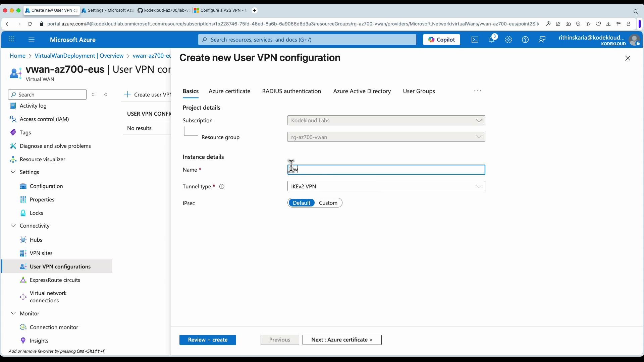644x362 pixels.
Task: Open the Subscription dropdown
Action: 386,120
